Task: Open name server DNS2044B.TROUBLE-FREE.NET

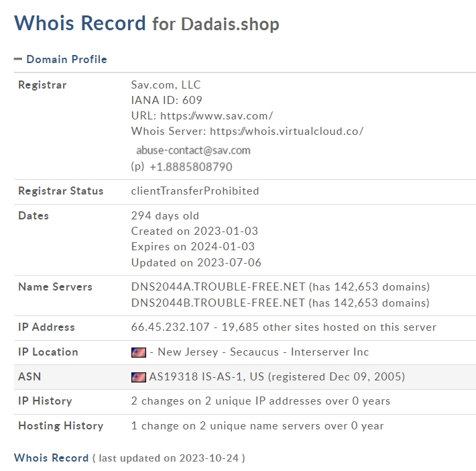Action: tap(218, 303)
